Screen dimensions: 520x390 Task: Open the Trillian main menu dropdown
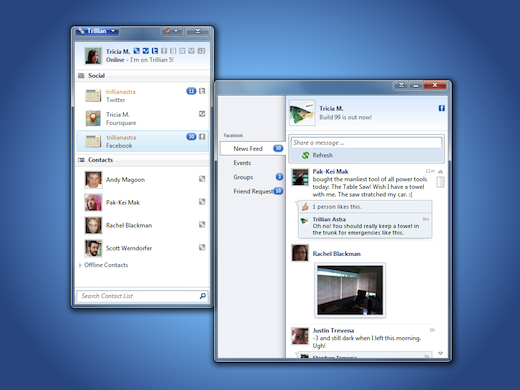97,31
